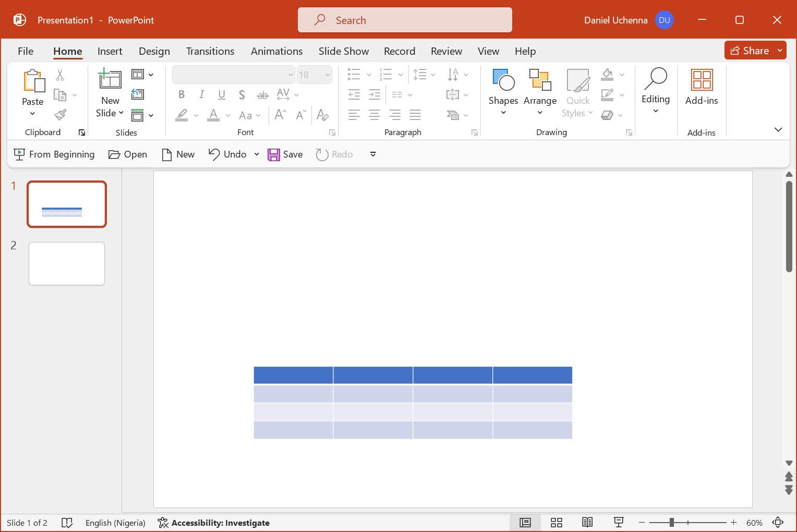The image size is (797, 532).
Task: Click the Share button
Action: (x=750, y=51)
